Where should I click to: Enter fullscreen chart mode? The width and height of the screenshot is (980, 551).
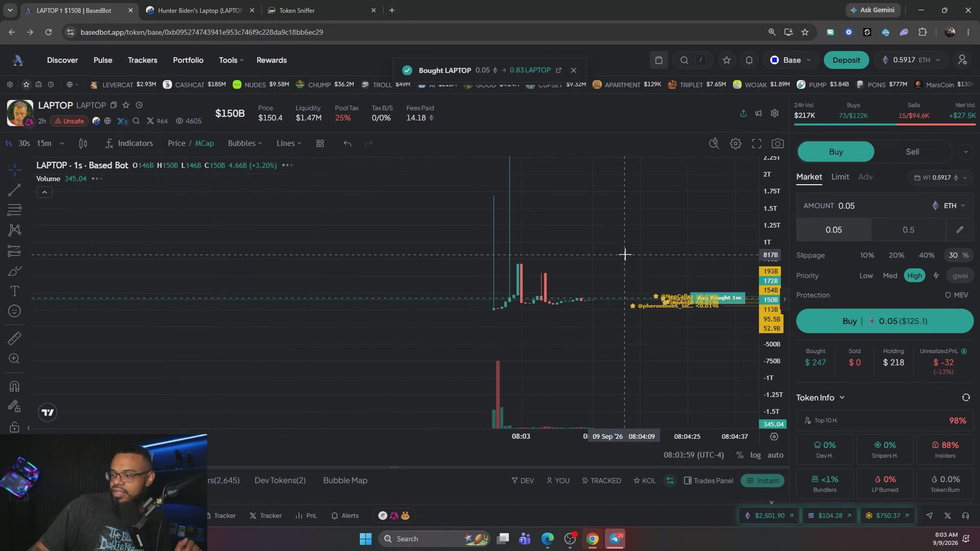(x=756, y=143)
